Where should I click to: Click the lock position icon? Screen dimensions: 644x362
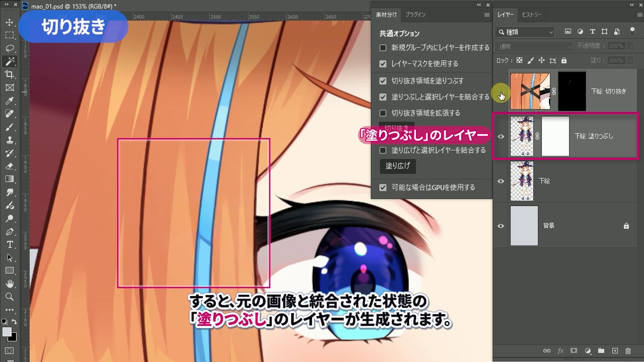542,60
